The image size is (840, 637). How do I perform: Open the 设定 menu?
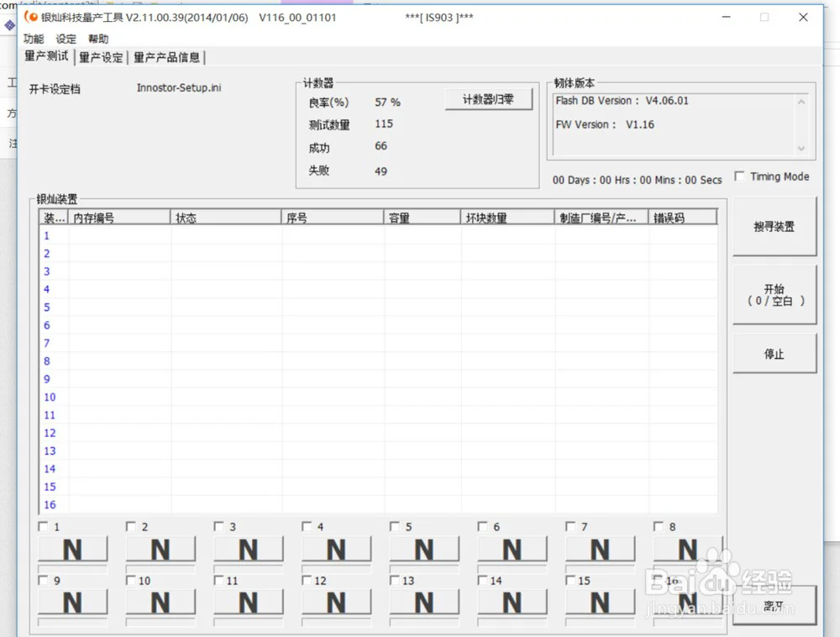tap(66, 39)
